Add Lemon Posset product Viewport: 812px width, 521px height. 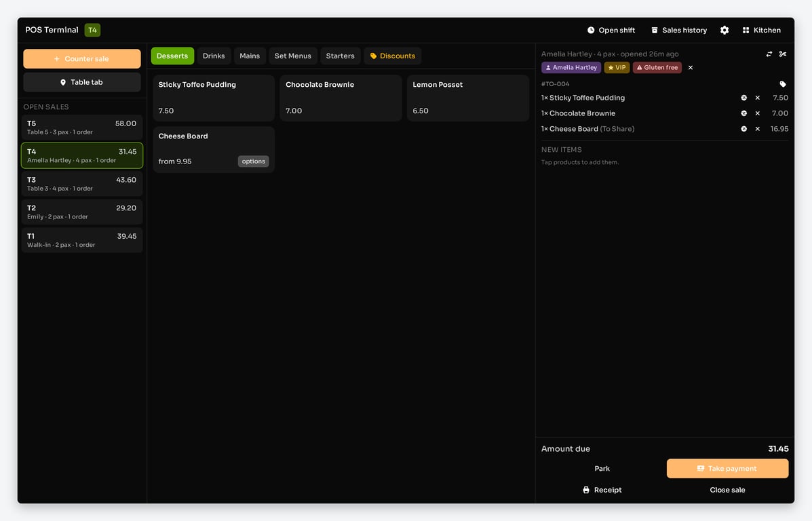click(x=467, y=98)
